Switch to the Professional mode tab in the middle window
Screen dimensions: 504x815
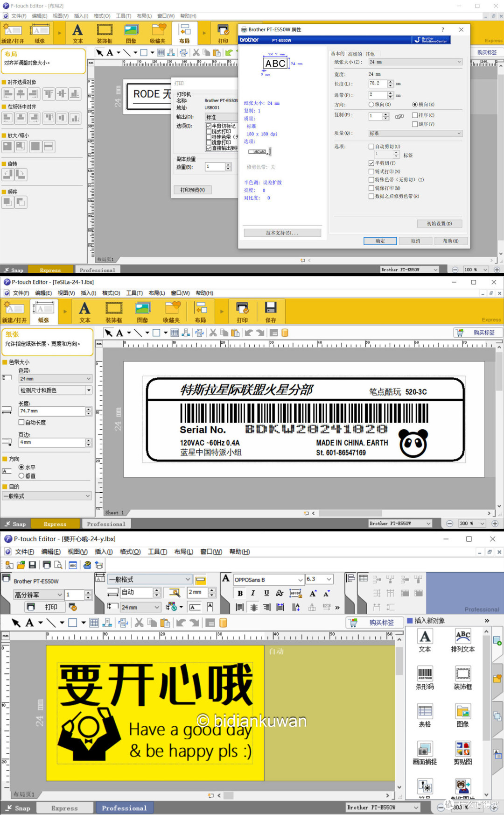[x=106, y=524]
